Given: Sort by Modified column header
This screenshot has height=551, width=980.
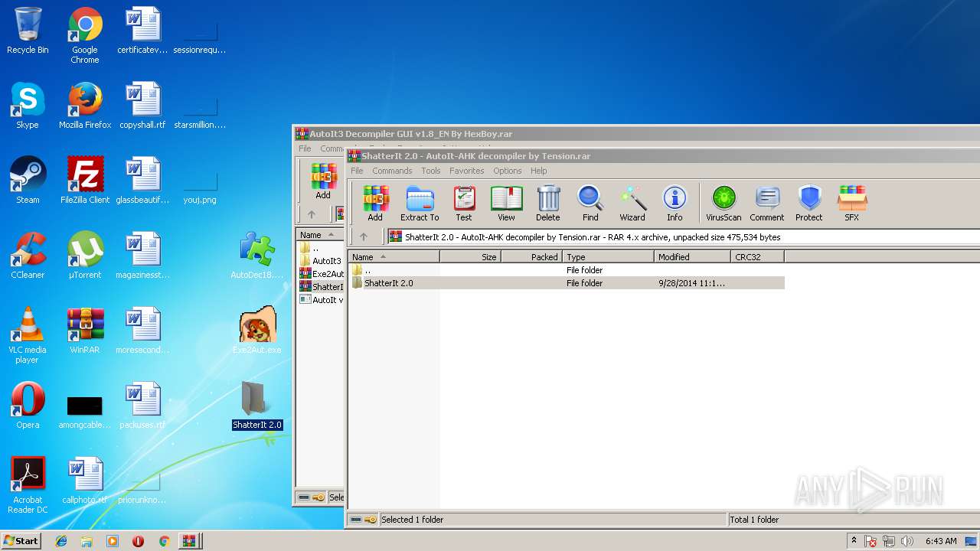Looking at the screenshot, I should coord(692,257).
